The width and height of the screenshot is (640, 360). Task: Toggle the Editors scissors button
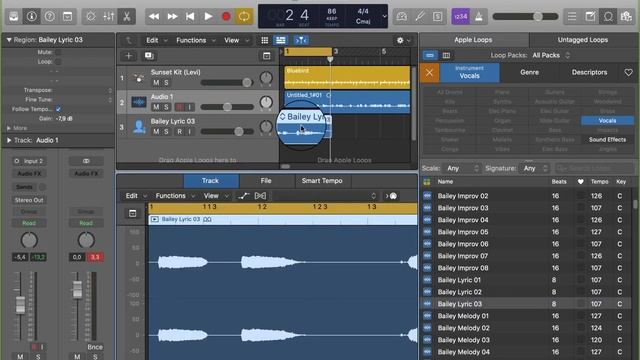pos(127,16)
